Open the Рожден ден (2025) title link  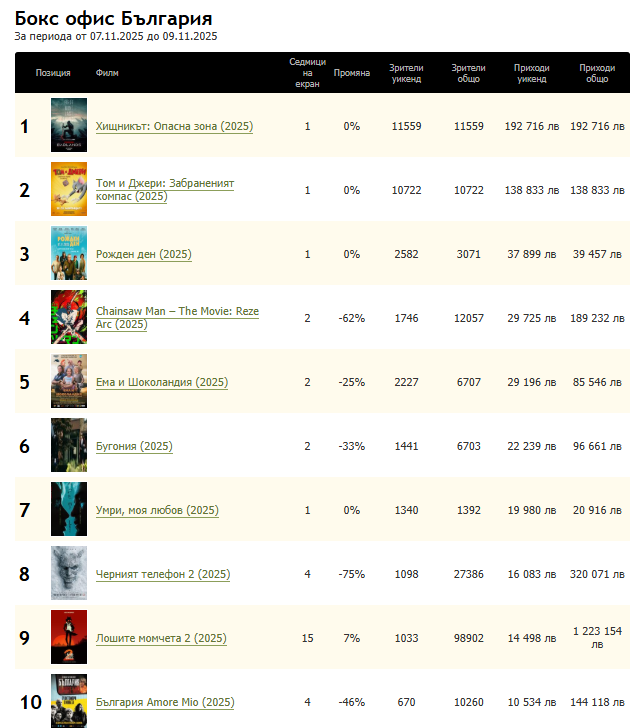143,255
